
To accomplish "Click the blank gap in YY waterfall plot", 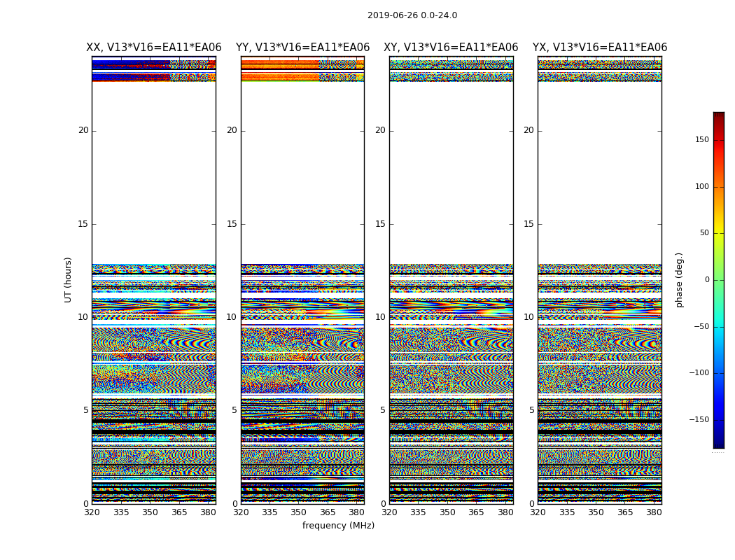I will pyautogui.click(x=302, y=175).
